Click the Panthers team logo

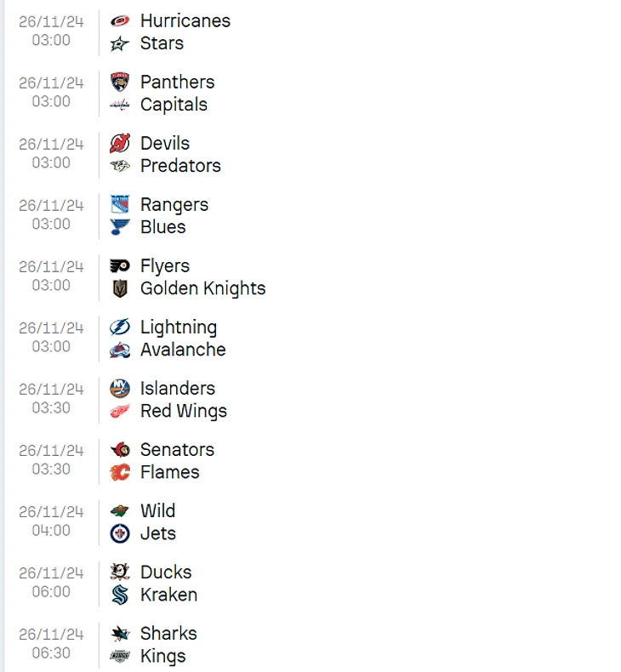pos(120,83)
